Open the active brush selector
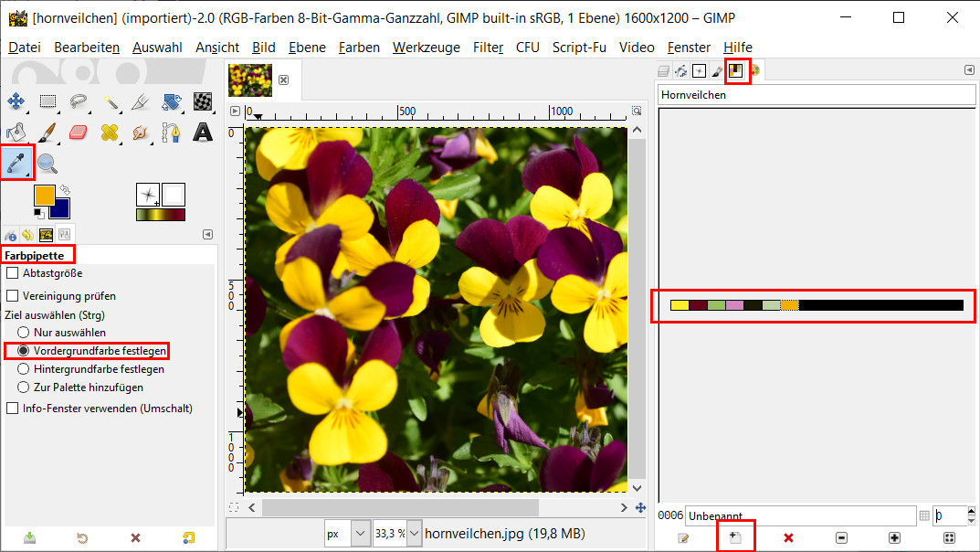 (148, 195)
